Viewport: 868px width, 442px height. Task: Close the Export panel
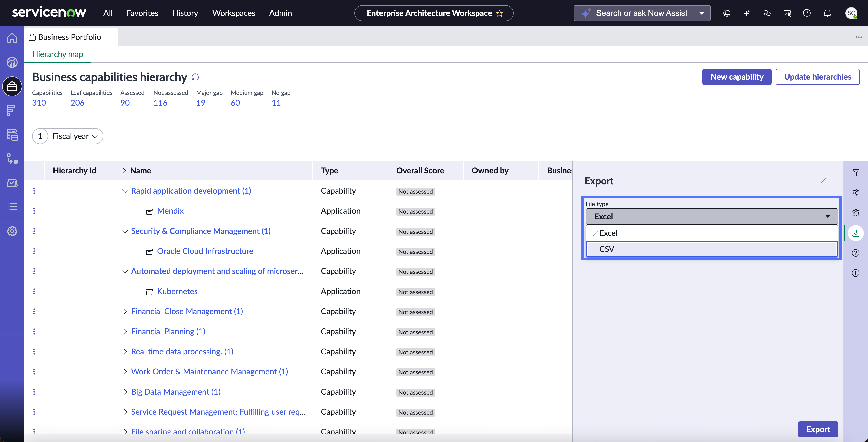(823, 181)
